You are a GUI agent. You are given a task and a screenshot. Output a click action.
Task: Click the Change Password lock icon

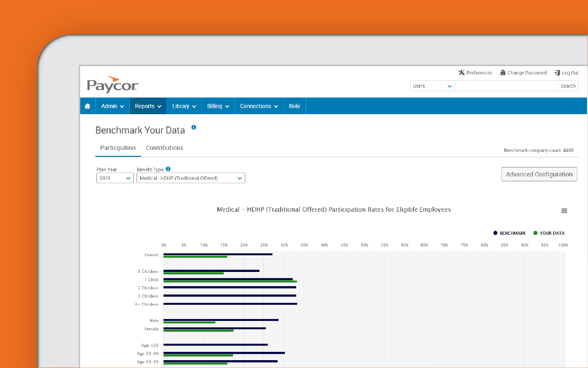tap(503, 73)
